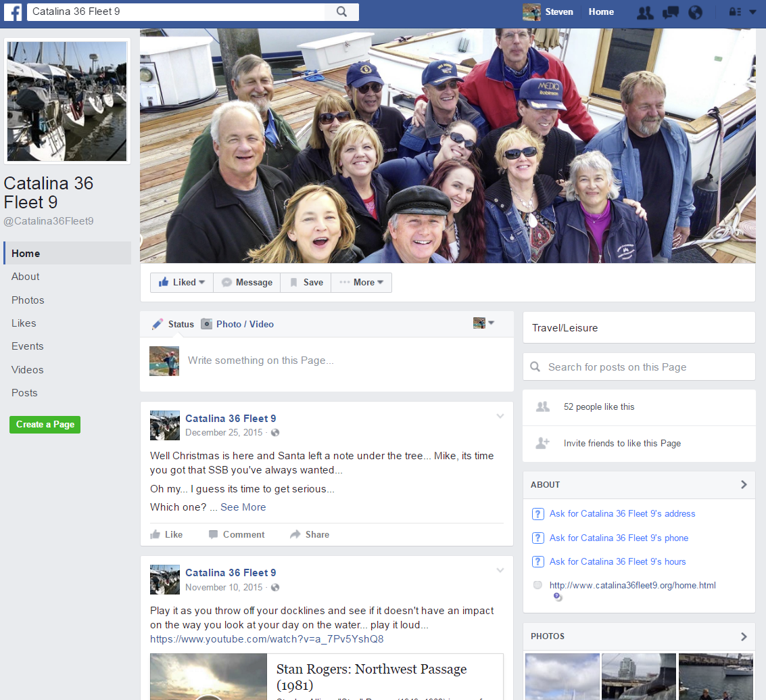766x700 pixels.
Task: Click Steven's profile picture in top bar
Action: (531, 12)
